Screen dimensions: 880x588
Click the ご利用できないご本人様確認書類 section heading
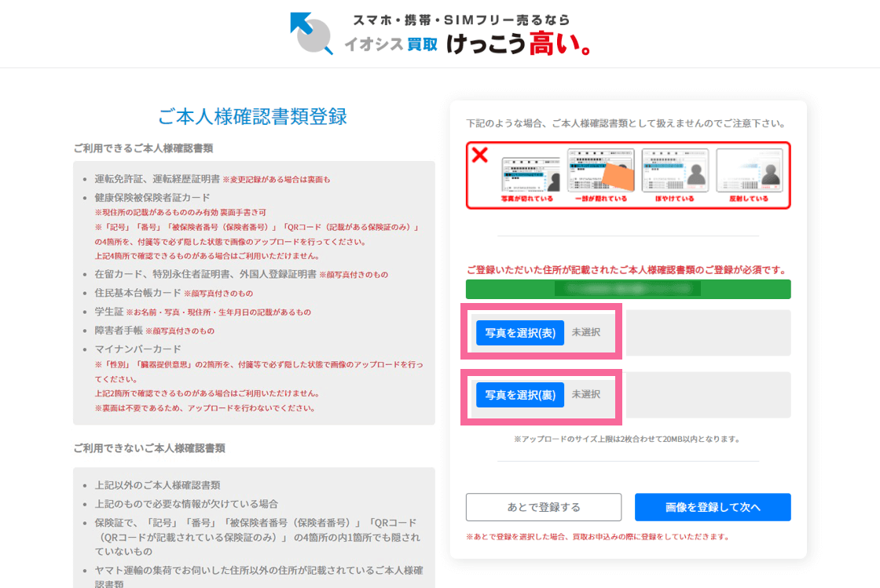[149, 448]
